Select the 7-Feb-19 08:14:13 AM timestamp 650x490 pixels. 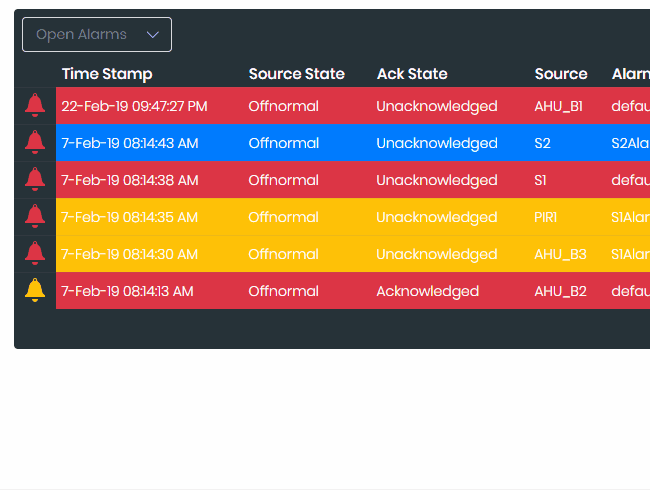pos(127,291)
